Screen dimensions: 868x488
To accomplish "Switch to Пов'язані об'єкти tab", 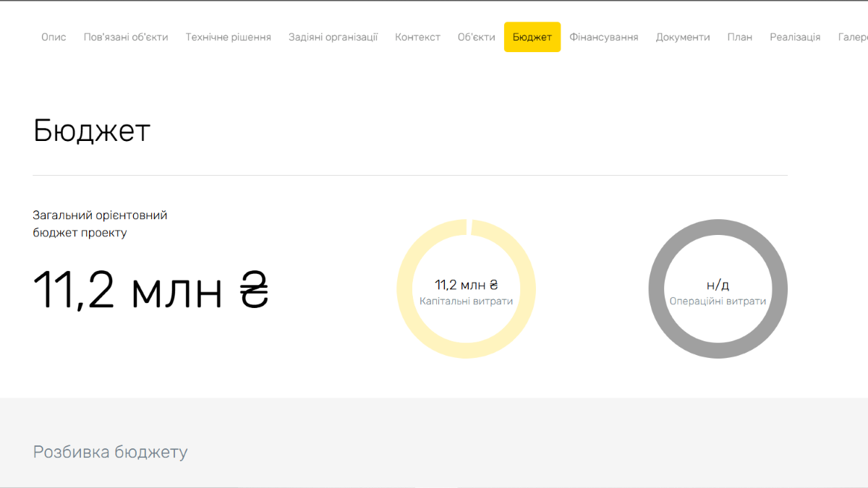I will pyautogui.click(x=126, y=37).
